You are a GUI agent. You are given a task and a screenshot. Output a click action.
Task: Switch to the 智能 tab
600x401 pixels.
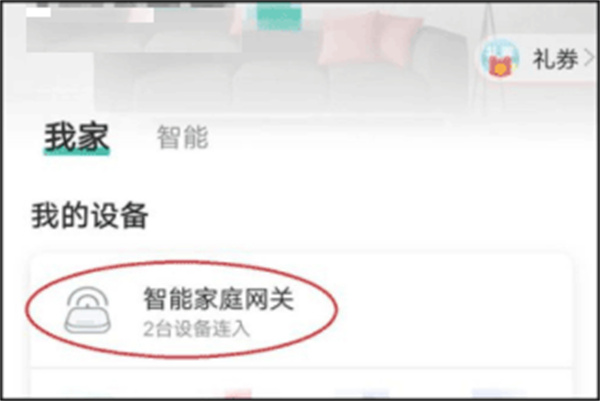click(183, 137)
